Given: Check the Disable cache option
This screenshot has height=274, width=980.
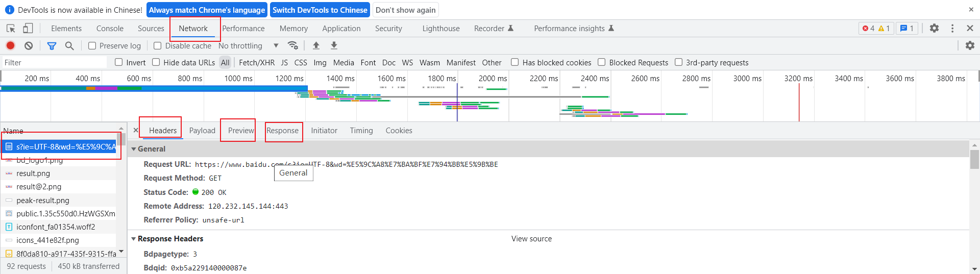Looking at the screenshot, I should [x=158, y=46].
